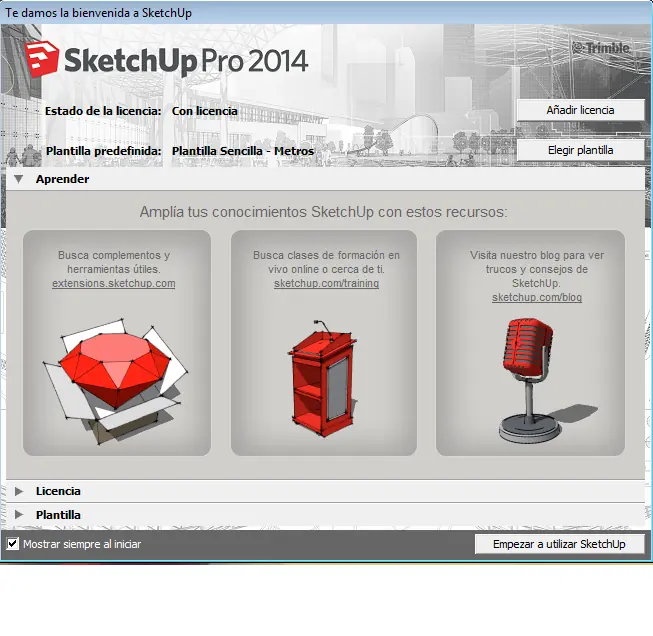Click the 'Estado de la licencia:' label
Screen dimensions: 653x636
[103, 111]
